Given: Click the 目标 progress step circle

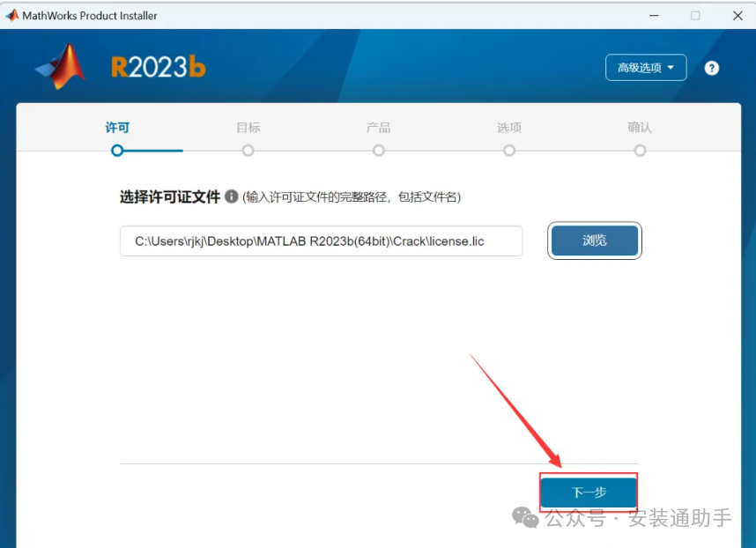Looking at the screenshot, I should click(x=248, y=151).
